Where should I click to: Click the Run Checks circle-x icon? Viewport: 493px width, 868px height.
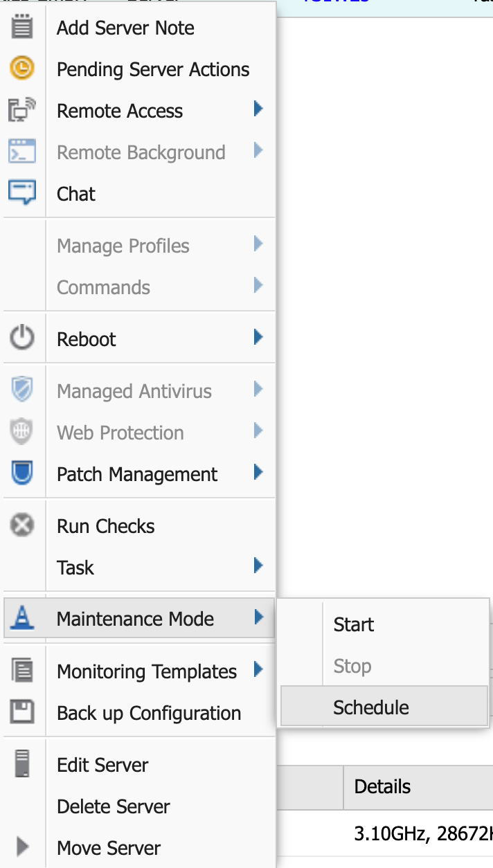22,525
